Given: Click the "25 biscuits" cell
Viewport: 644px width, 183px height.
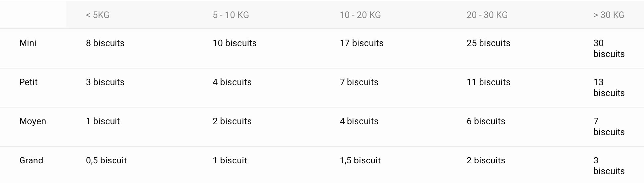Looking at the screenshot, I should [488, 43].
